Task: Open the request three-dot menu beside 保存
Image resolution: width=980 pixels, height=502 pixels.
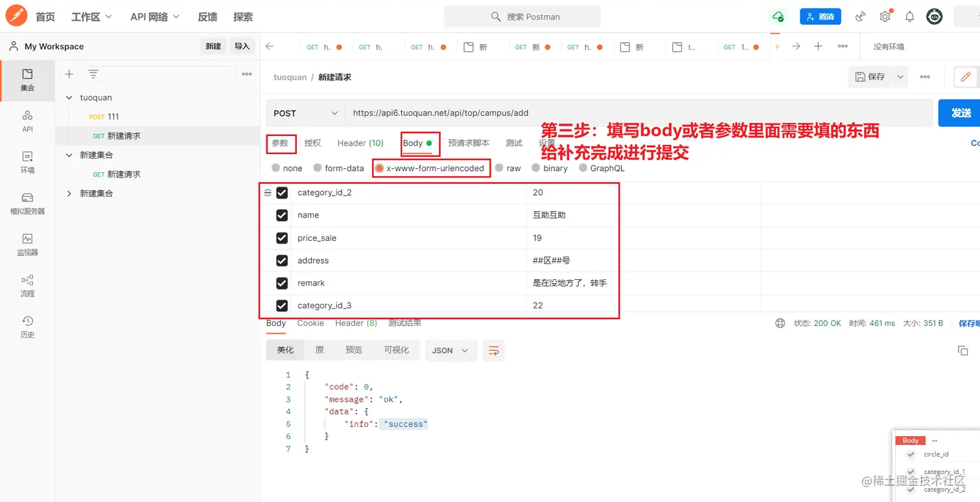Action: point(925,77)
